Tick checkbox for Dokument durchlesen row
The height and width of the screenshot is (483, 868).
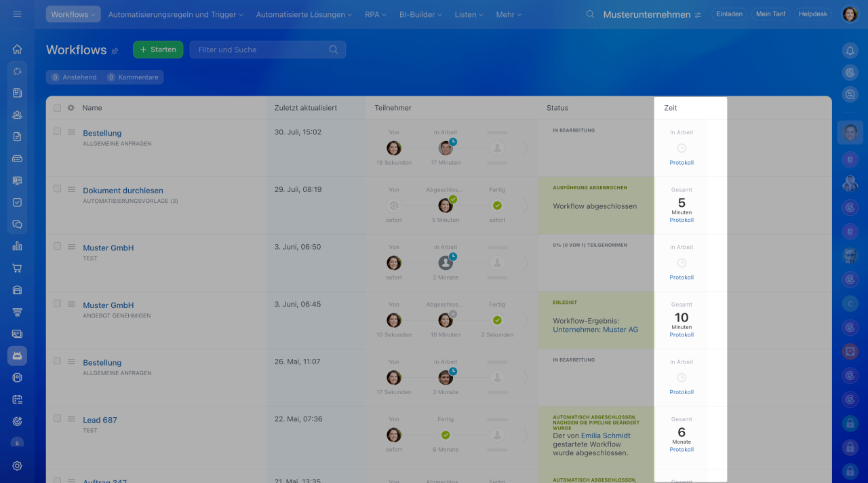coord(57,189)
